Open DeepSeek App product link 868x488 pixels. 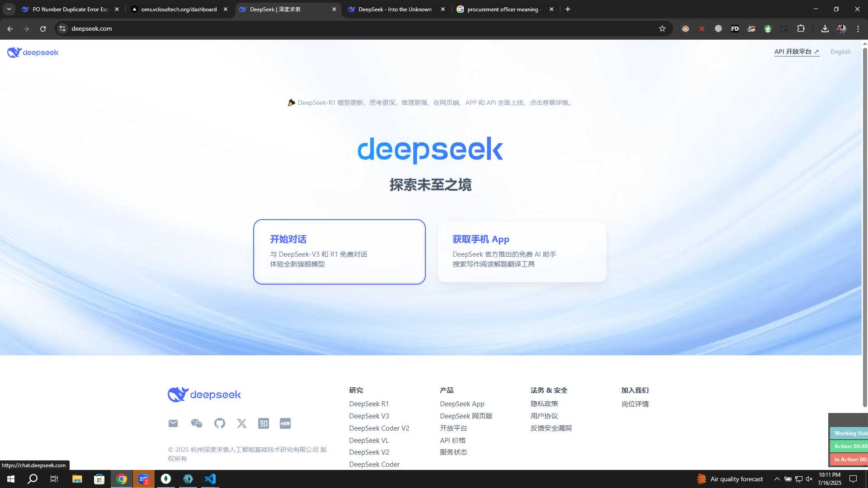point(462,404)
